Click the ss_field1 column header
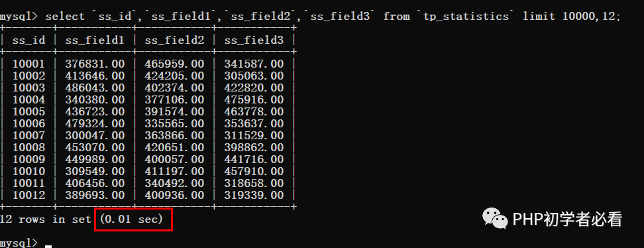 (x=95, y=40)
